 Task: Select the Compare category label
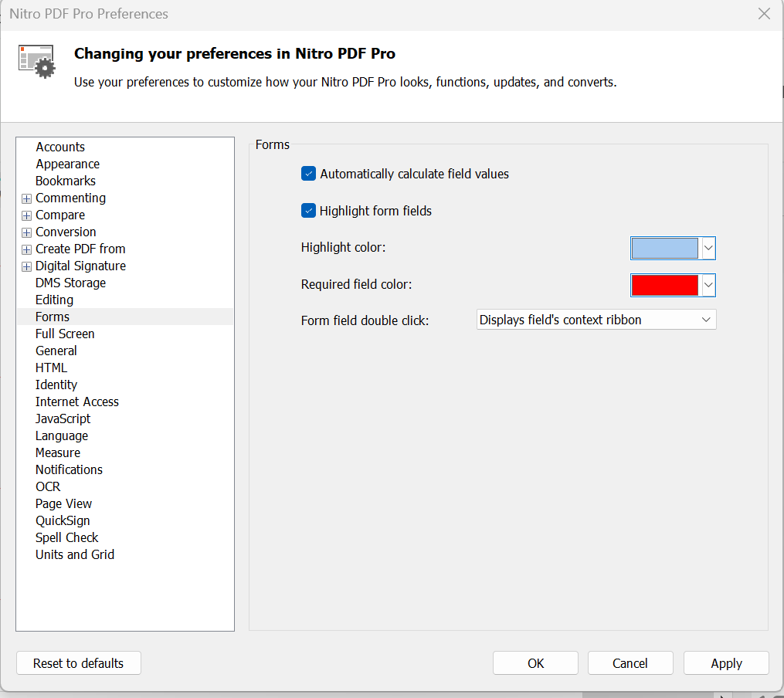pyautogui.click(x=60, y=215)
